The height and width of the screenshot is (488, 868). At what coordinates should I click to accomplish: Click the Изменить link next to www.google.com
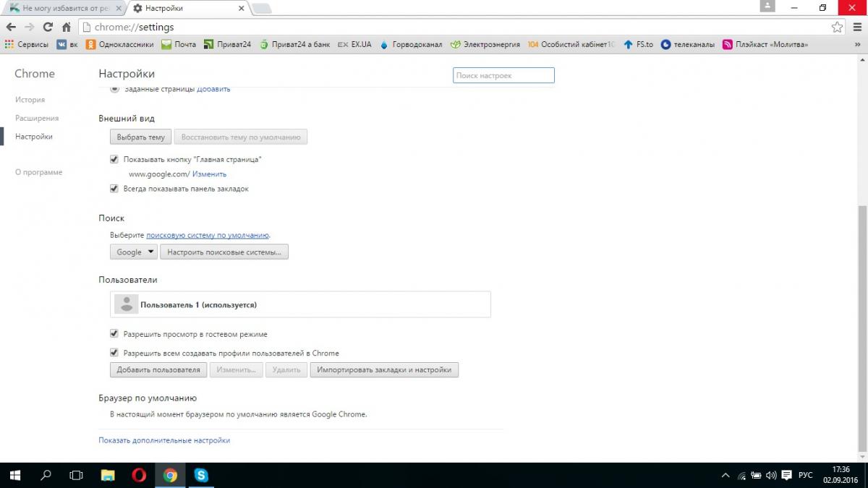click(210, 174)
